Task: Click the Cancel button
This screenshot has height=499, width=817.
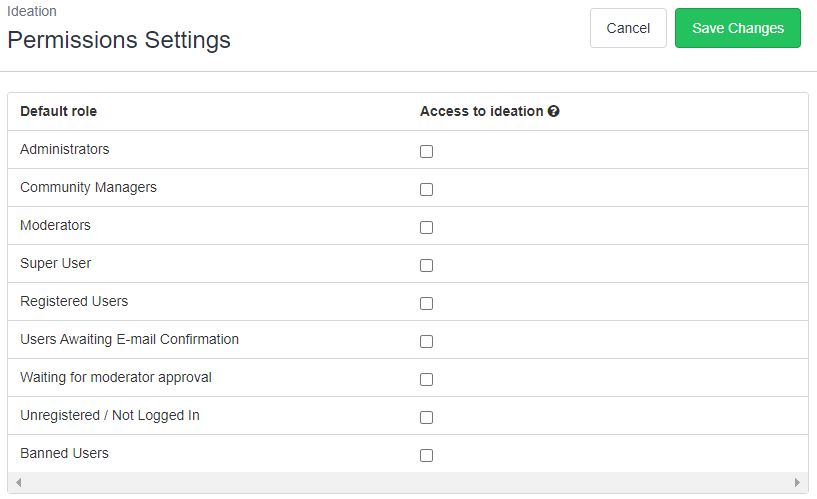Action: click(628, 28)
